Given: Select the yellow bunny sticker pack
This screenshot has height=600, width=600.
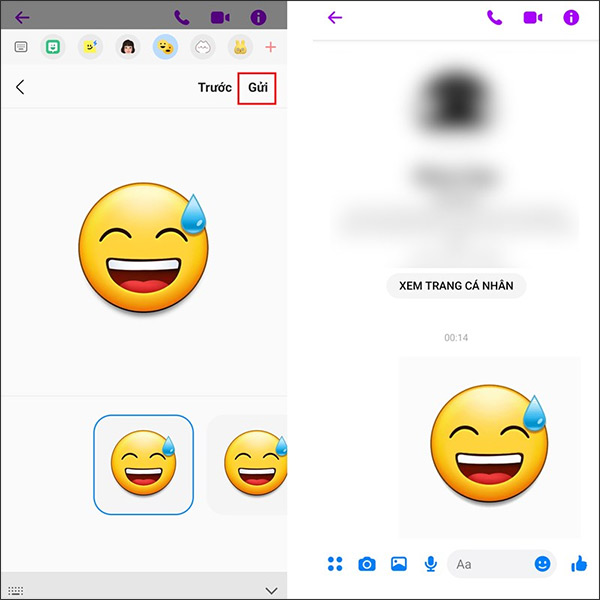Looking at the screenshot, I should (240, 47).
